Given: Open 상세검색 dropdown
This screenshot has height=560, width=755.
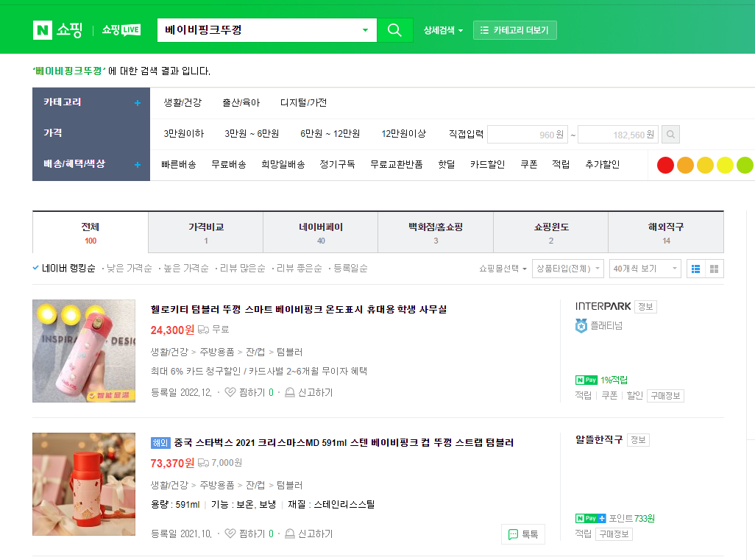Looking at the screenshot, I should click(443, 30).
